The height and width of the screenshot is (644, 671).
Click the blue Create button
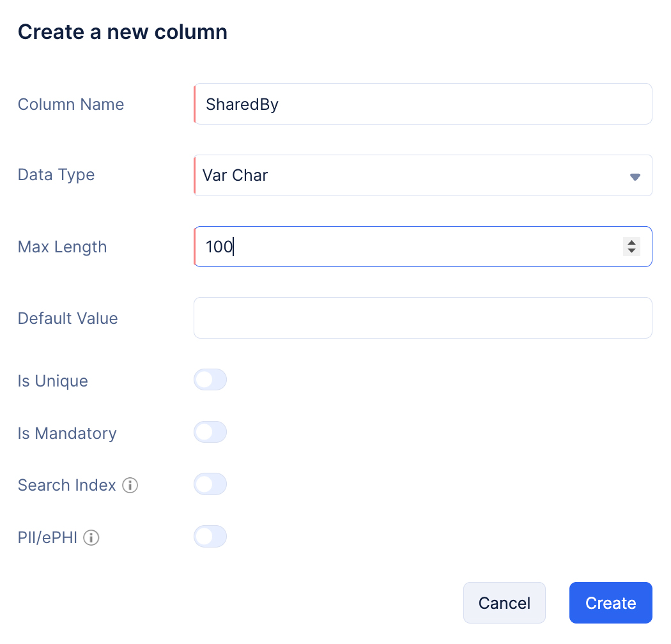coord(610,602)
